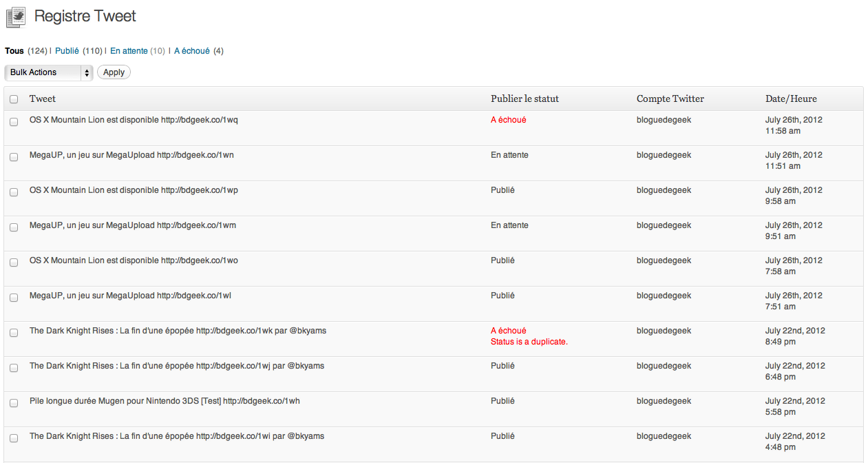
Task: Sort by the Tweet column header
Action: pyautogui.click(x=43, y=99)
